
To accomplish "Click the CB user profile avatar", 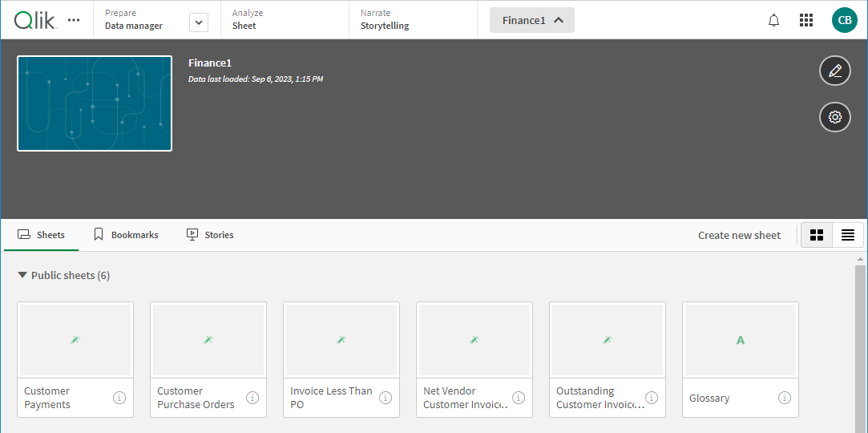I will click(x=844, y=20).
